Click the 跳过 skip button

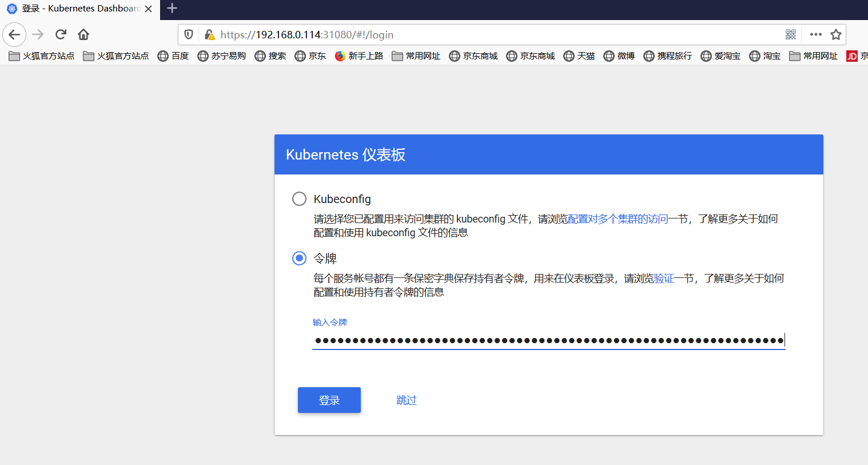pyautogui.click(x=407, y=400)
